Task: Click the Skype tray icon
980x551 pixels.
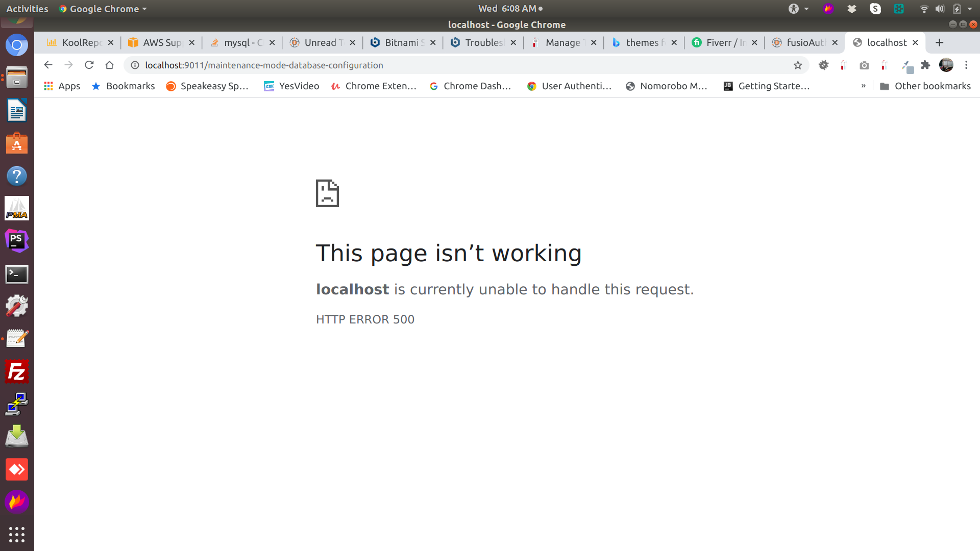Action: click(x=875, y=9)
